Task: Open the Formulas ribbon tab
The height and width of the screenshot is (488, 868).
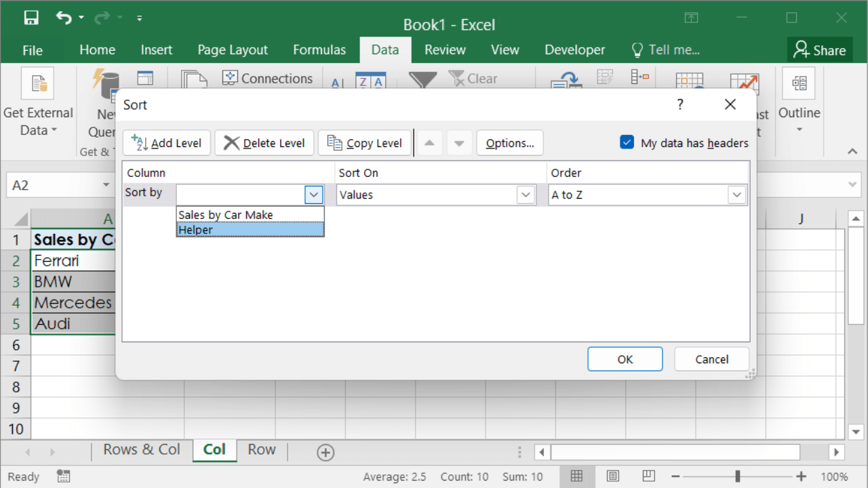Action: click(x=319, y=50)
